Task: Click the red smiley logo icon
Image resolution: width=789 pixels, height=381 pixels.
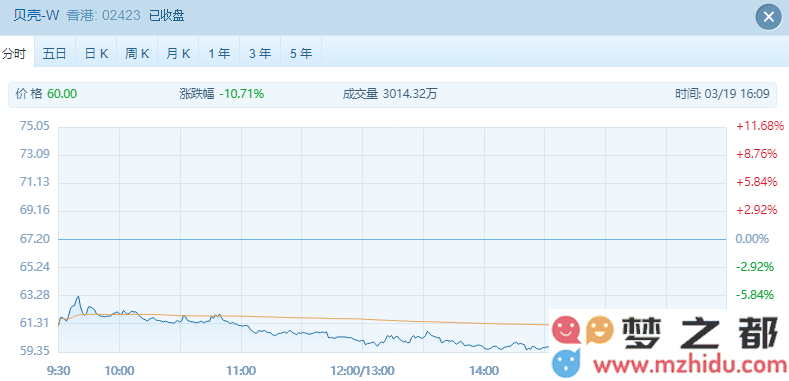Action: [x=566, y=330]
